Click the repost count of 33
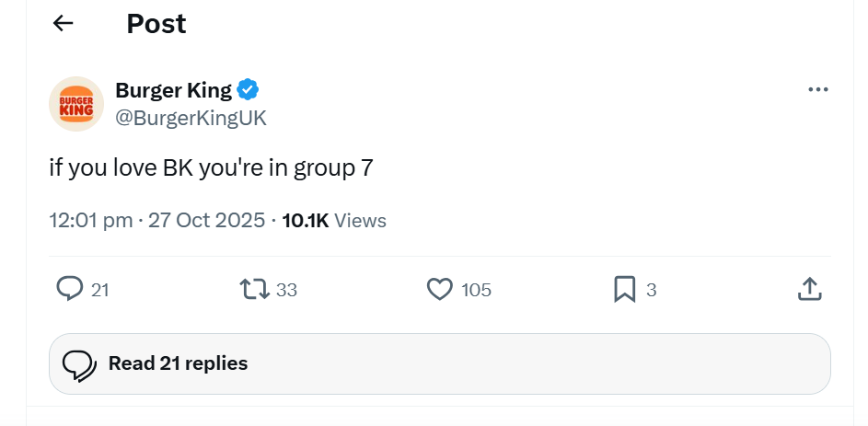The width and height of the screenshot is (868, 426). (286, 290)
